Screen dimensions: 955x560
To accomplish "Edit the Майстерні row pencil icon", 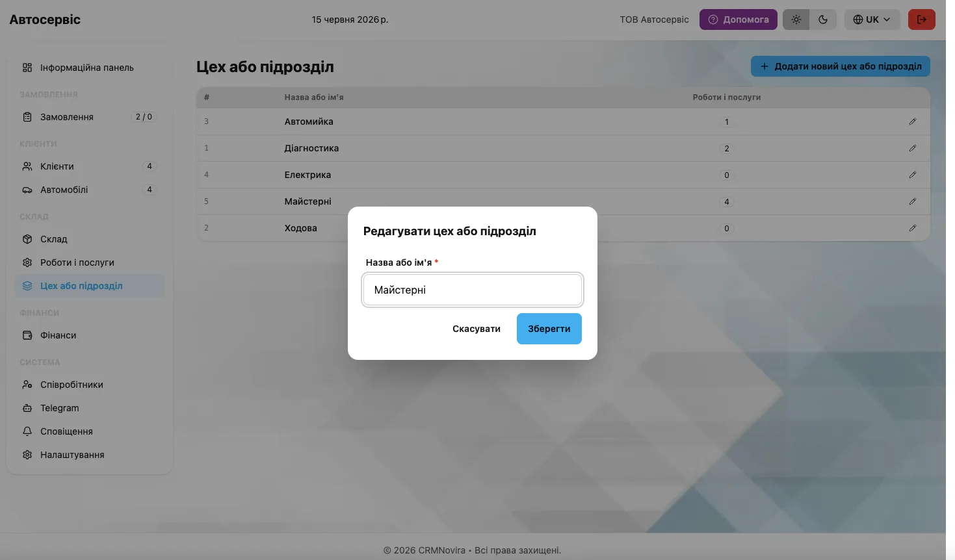I will [x=913, y=201].
